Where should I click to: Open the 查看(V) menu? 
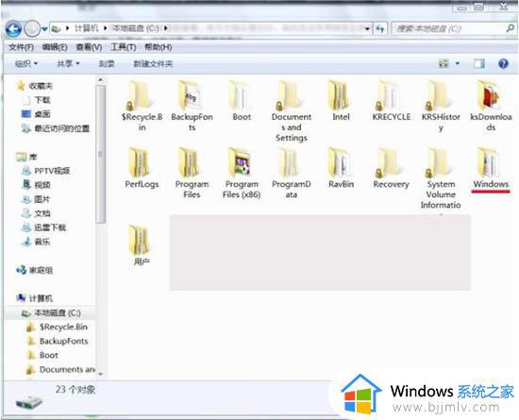coord(89,47)
